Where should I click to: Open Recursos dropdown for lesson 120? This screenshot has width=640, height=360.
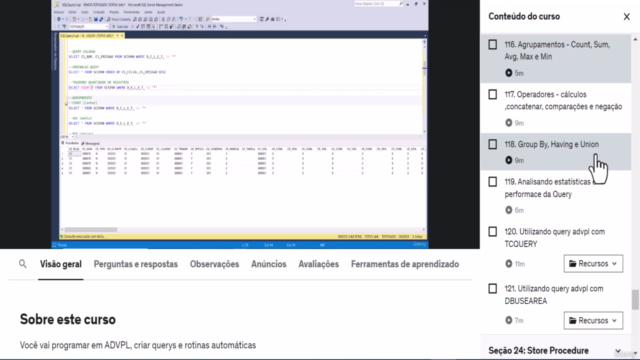point(593,264)
